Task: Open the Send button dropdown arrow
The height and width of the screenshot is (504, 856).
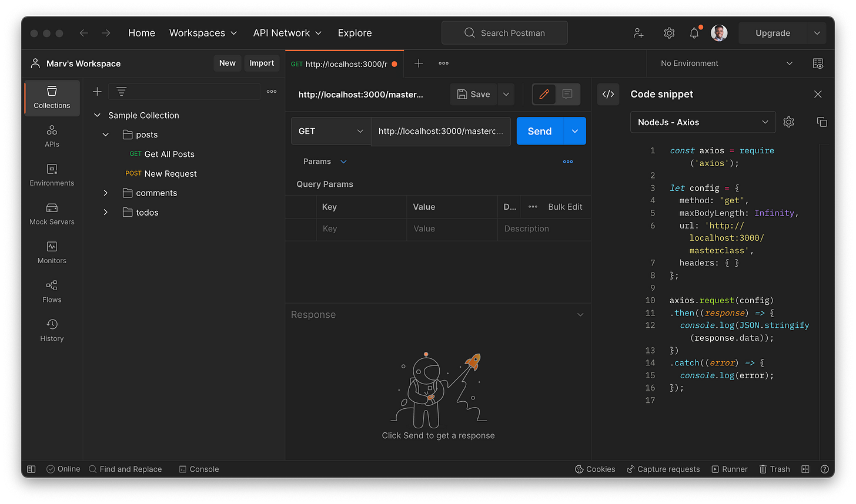Action: tap(575, 131)
